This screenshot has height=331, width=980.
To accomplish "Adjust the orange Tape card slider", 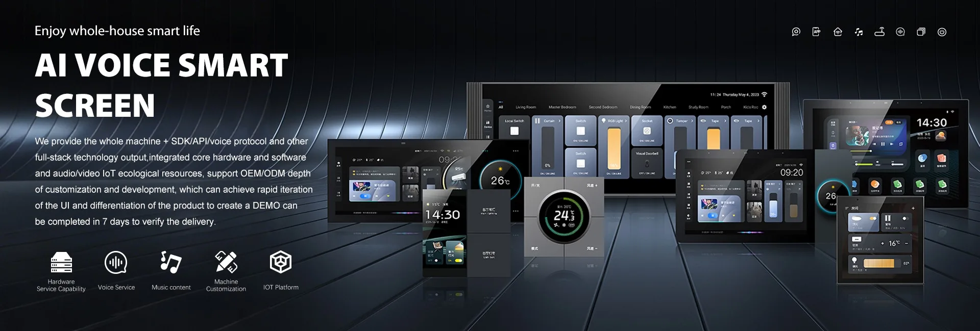I will tap(714, 139).
